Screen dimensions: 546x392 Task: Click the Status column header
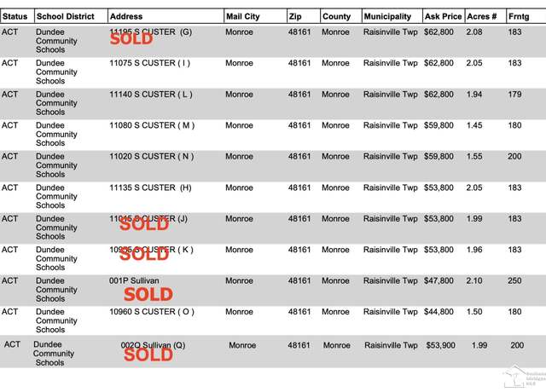[15, 16]
